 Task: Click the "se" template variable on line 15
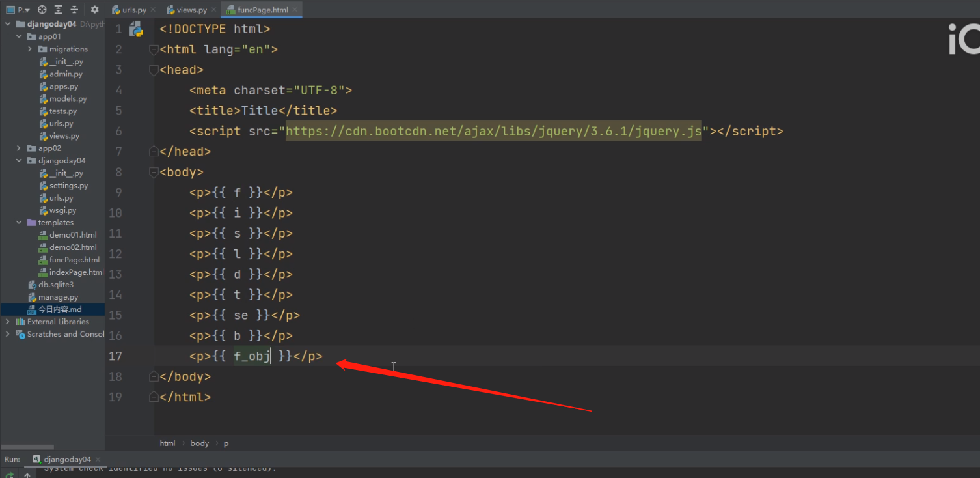241,315
